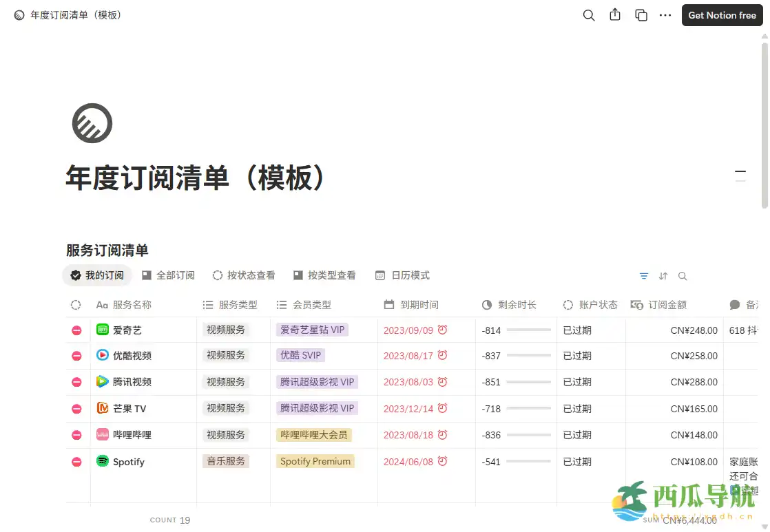This screenshot has height=532, width=770.
Task: Click the share icon at the top right
Action: (x=615, y=14)
